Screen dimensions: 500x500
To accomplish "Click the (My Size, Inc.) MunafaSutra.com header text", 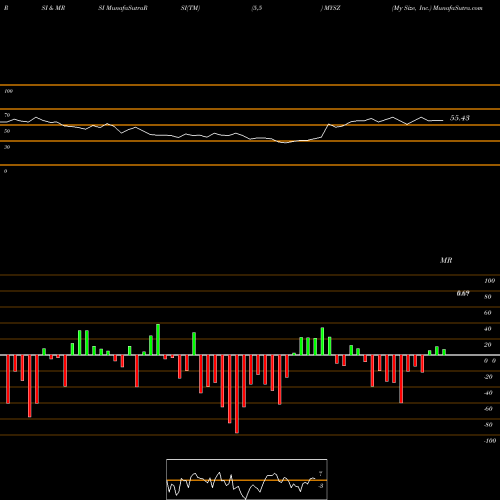I will [x=437, y=8].
